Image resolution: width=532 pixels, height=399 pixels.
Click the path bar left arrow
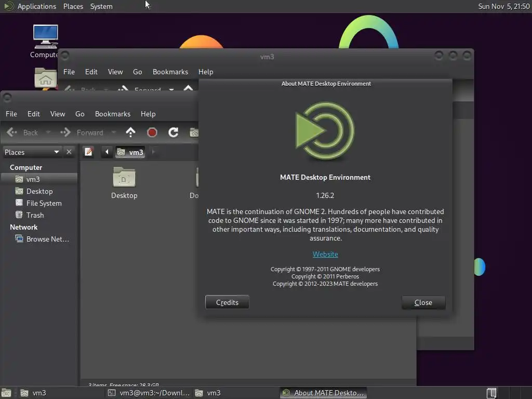[107, 152]
